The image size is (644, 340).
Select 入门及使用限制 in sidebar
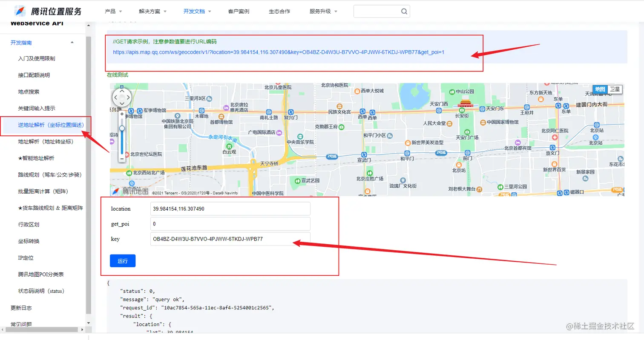[x=37, y=59]
